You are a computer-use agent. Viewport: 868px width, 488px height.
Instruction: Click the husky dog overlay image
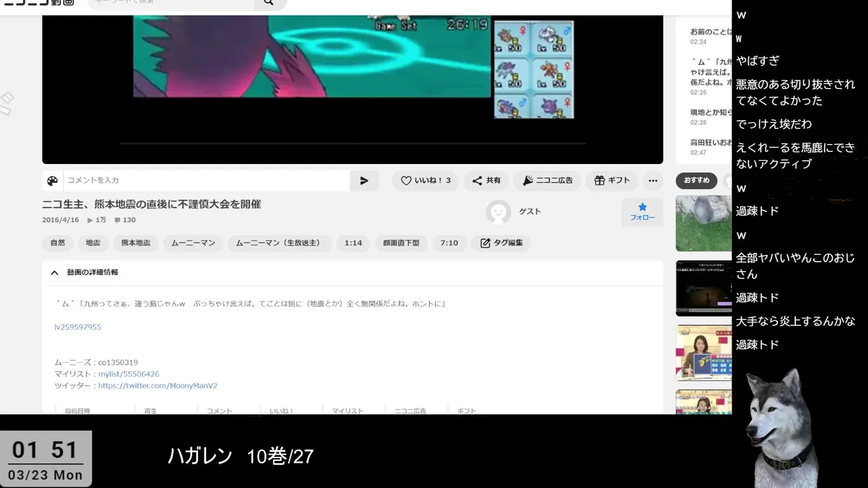pos(782,427)
